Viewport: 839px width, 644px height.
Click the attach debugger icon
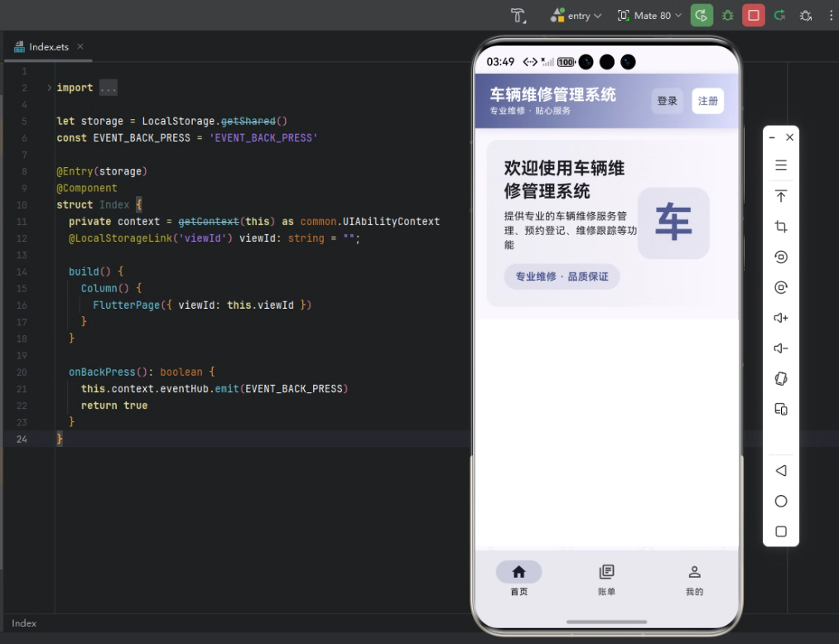click(806, 16)
